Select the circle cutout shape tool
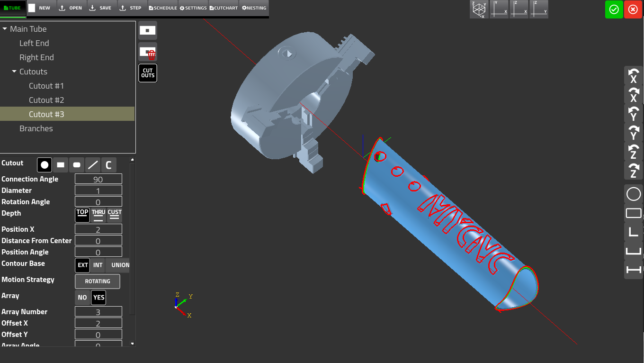Viewport: 644px width, 363px height. click(x=44, y=164)
